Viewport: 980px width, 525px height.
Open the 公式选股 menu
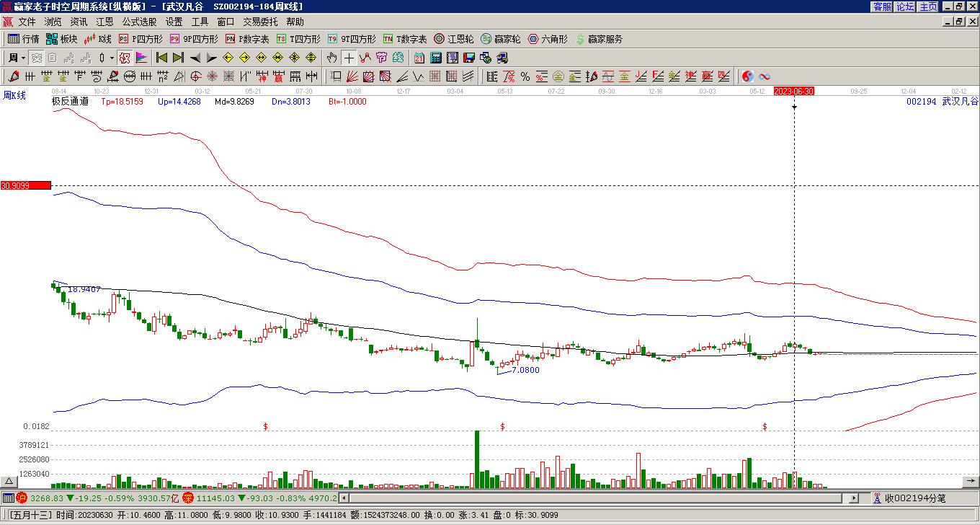pyautogui.click(x=139, y=22)
